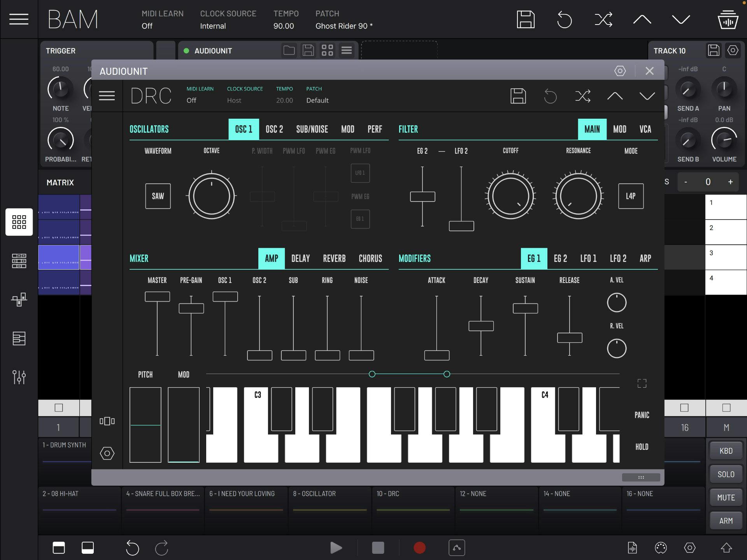Image resolution: width=747 pixels, height=560 pixels.
Task: Load next patch with DRC down chevron
Action: coord(647,96)
